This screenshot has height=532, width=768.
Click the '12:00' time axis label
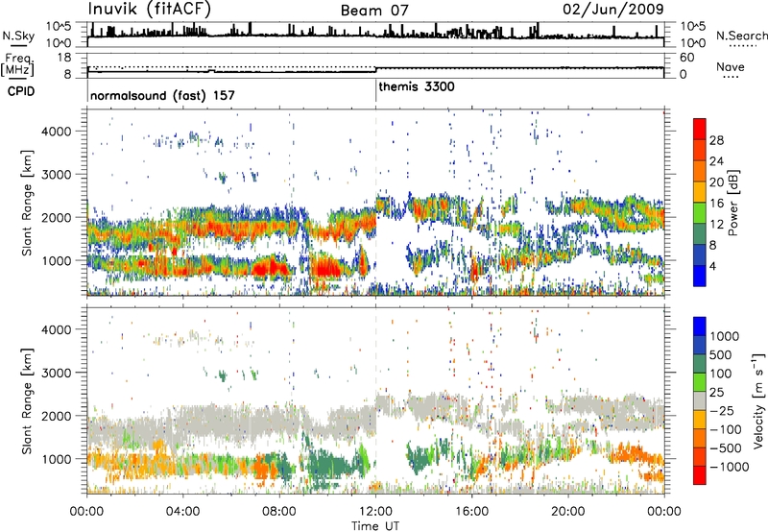[375, 512]
